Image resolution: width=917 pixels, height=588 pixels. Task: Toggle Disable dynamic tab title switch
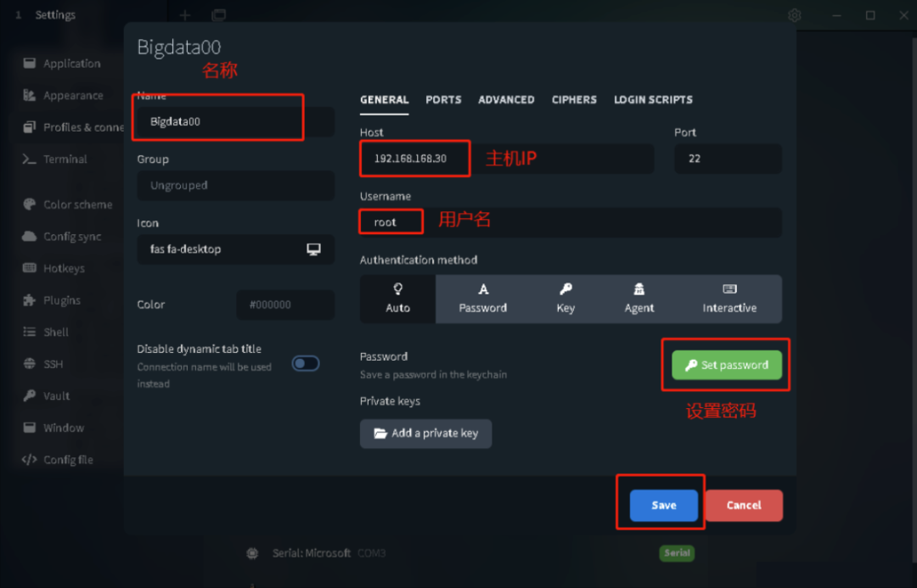point(306,363)
